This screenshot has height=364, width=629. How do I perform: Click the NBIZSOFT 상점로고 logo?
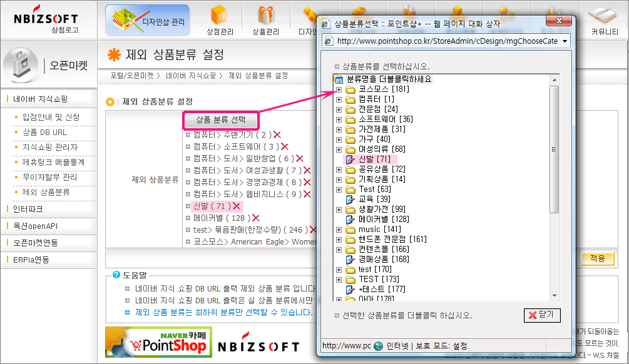(48, 22)
